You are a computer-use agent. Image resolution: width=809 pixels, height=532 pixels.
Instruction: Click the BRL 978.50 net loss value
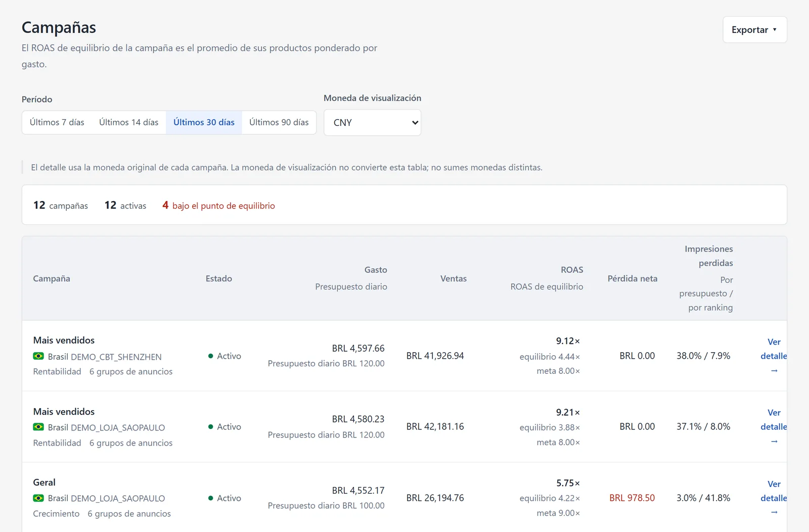632,498
